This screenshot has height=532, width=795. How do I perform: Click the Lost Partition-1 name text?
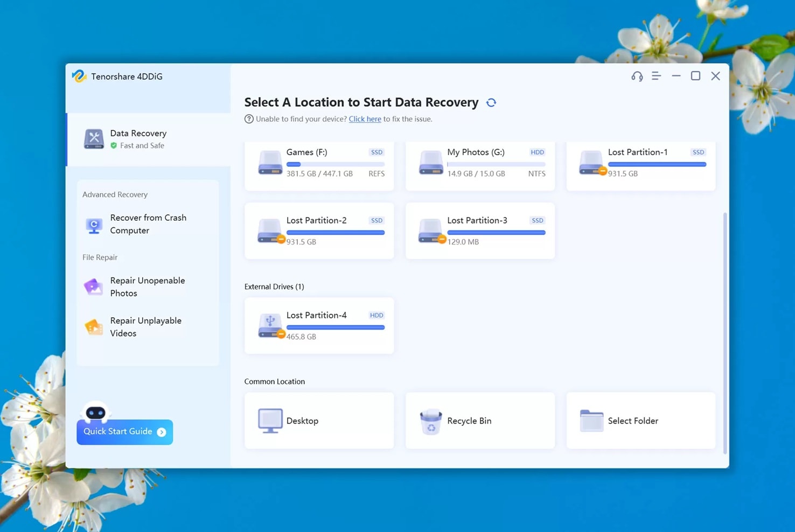click(x=638, y=152)
